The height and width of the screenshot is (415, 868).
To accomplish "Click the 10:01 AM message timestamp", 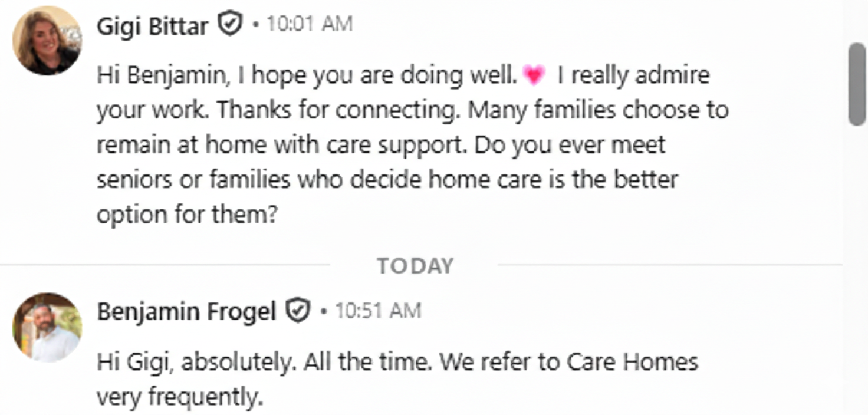I will (309, 25).
